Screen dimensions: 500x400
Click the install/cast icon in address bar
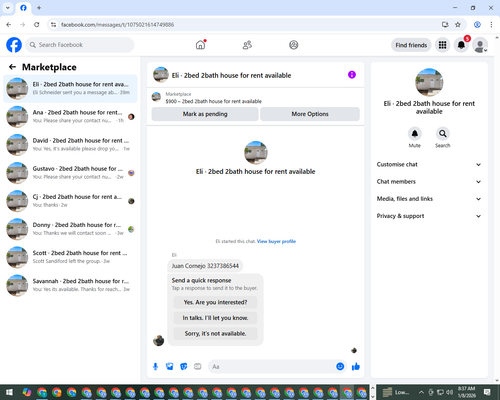tap(445, 25)
